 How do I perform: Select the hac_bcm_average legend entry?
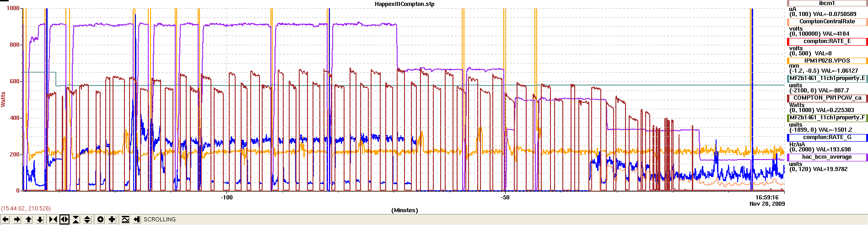point(827,157)
